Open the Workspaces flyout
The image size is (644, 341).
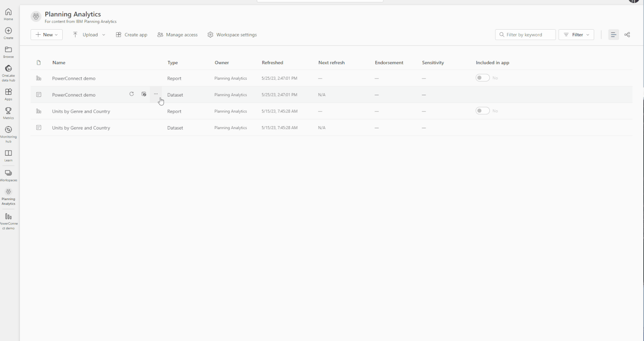click(8, 175)
